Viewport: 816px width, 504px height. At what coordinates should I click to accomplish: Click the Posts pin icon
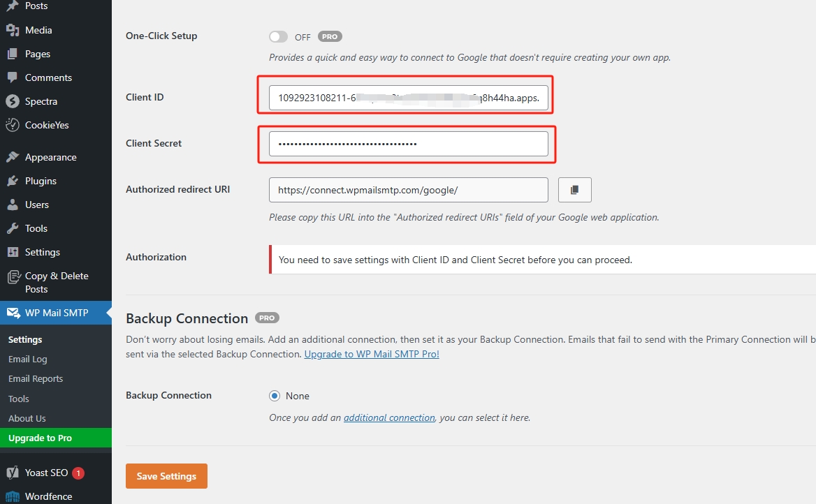tap(13, 6)
